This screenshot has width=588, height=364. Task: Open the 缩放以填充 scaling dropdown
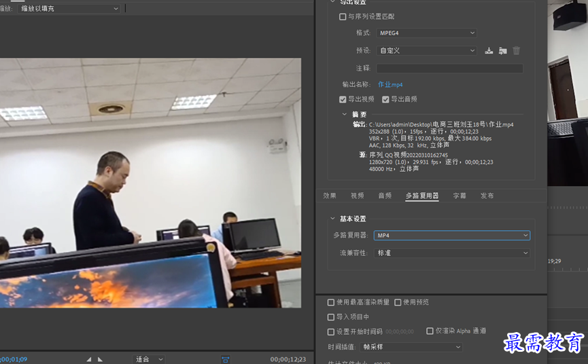(x=69, y=9)
